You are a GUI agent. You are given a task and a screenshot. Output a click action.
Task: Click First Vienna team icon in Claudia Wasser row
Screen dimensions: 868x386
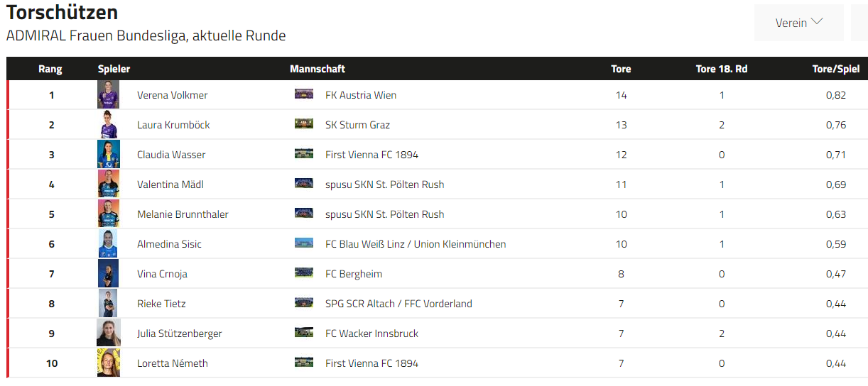pyautogui.click(x=304, y=154)
